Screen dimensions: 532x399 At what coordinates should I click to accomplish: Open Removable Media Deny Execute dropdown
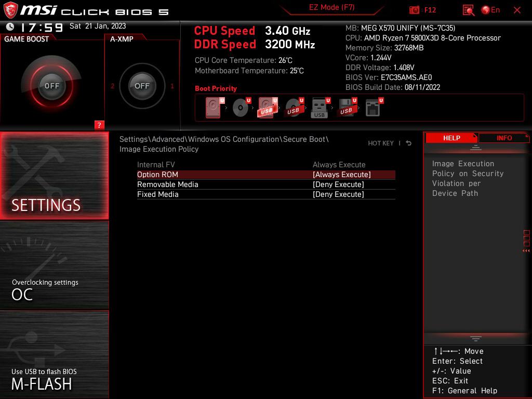click(338, 184)
